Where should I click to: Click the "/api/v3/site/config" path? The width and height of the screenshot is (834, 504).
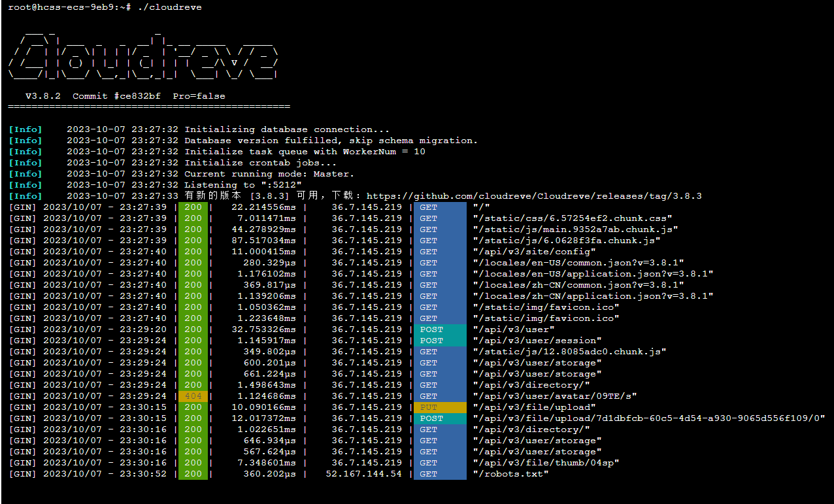[x=534, y=252]
